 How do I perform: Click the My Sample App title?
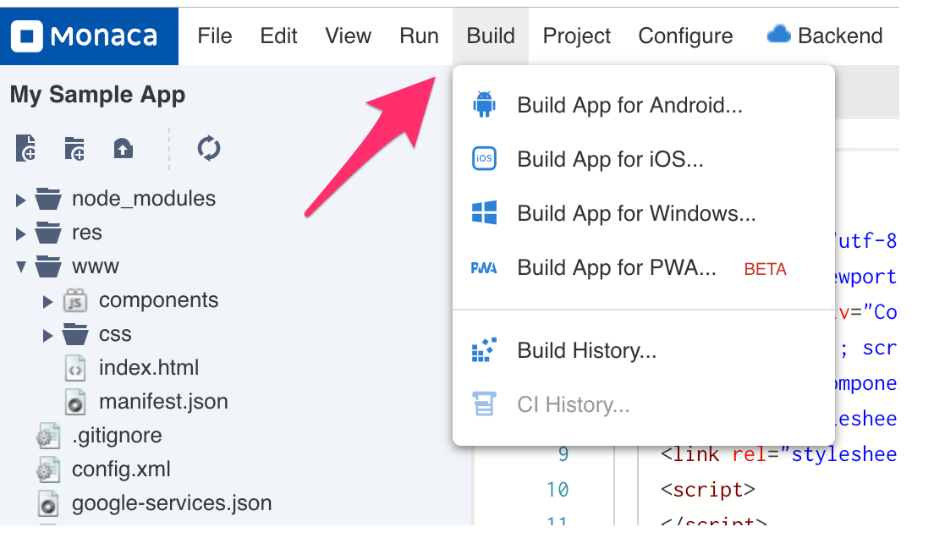(x=97, y=95)
